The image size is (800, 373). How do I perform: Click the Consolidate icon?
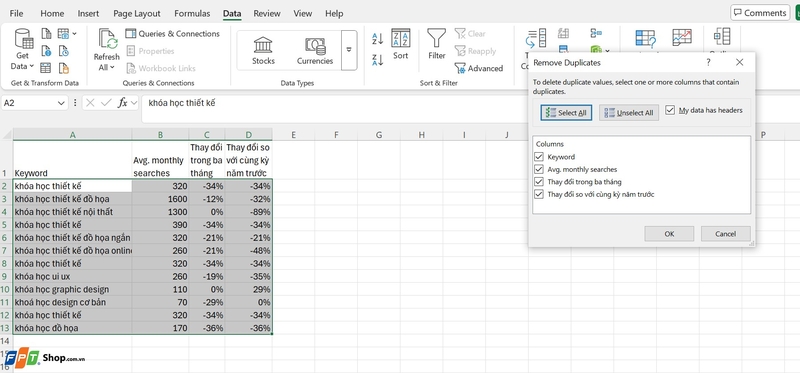(x=595, y=34)
